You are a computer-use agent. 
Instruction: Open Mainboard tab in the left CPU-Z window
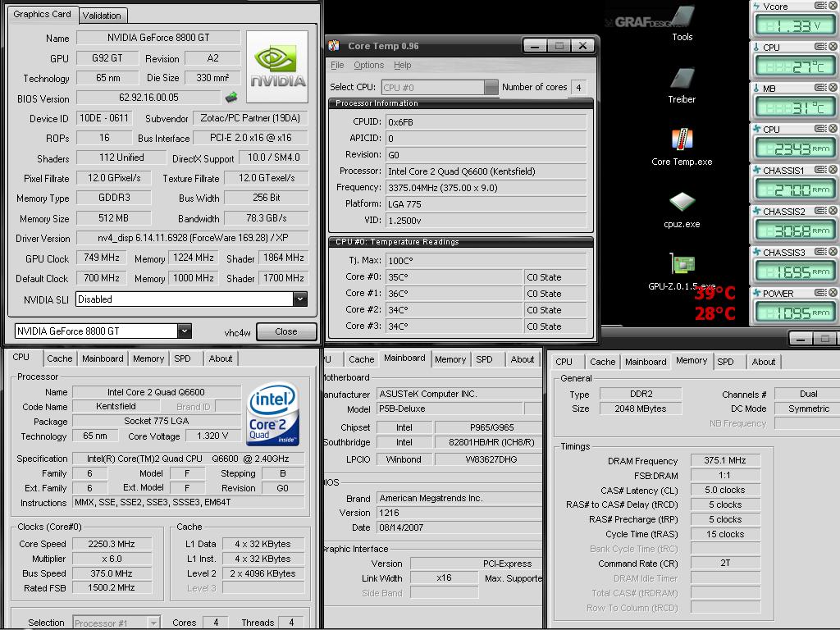103,358
